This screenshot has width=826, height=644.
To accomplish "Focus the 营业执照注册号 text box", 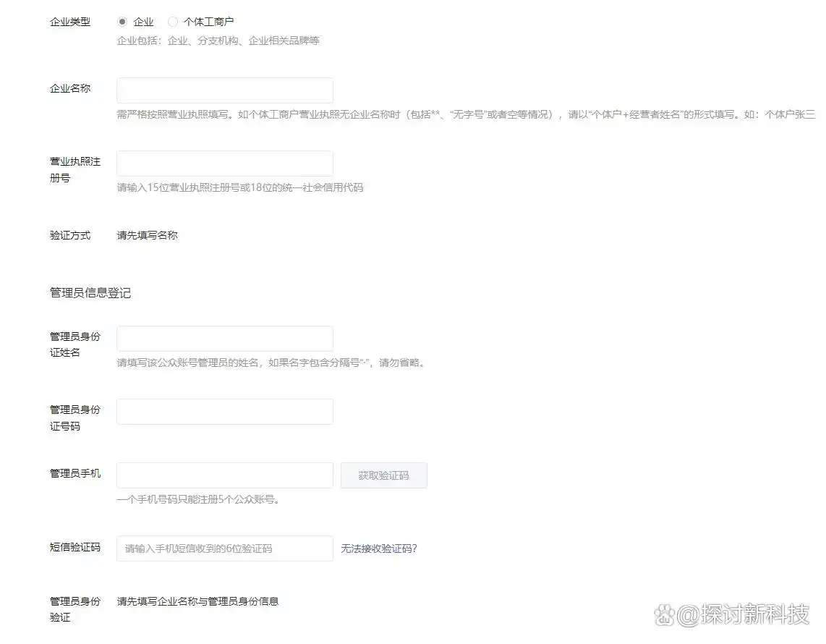I will (224, 164).
